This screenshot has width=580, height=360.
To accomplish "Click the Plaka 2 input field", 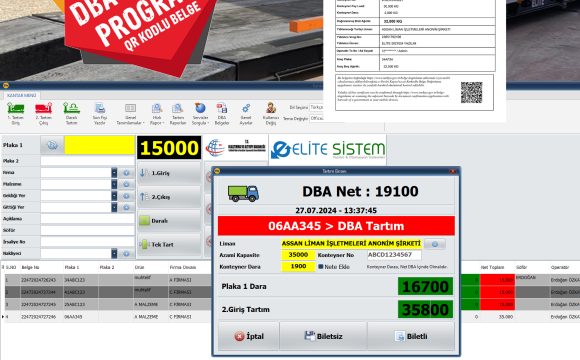I will point(88,161).
